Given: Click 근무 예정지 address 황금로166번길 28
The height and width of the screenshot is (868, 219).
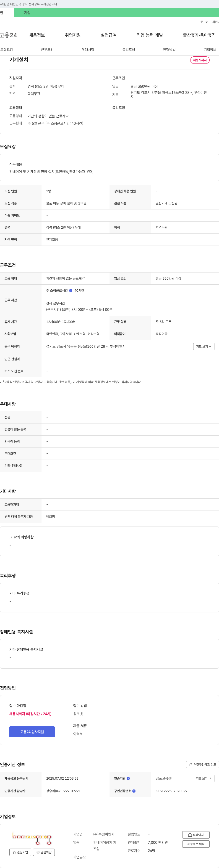Looking at the screenshot, I should point(86,346).
